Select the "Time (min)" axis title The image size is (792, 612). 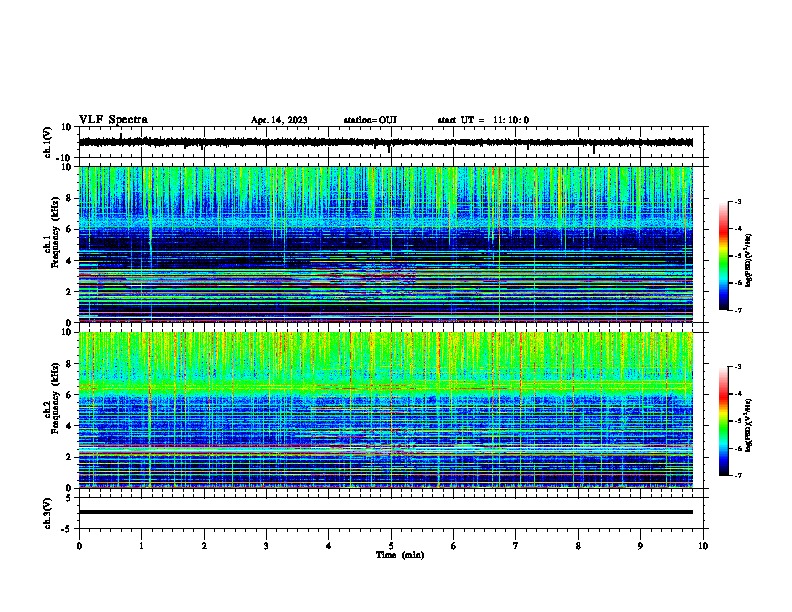click(x=400, y=555)
